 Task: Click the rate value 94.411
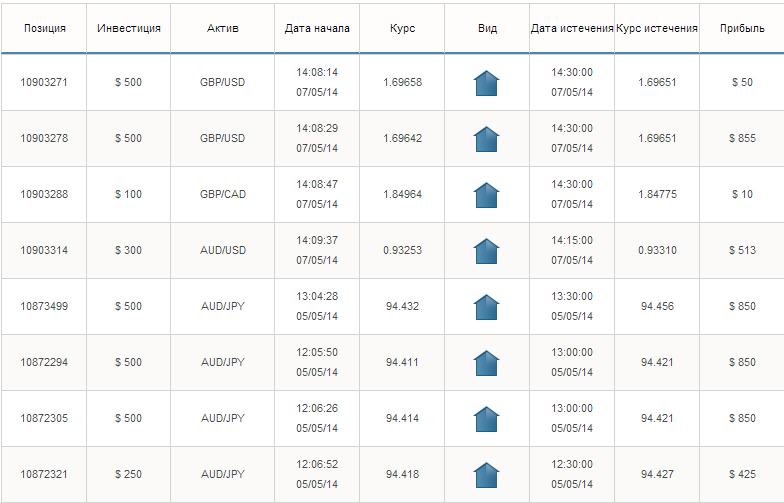click(402, 362)
